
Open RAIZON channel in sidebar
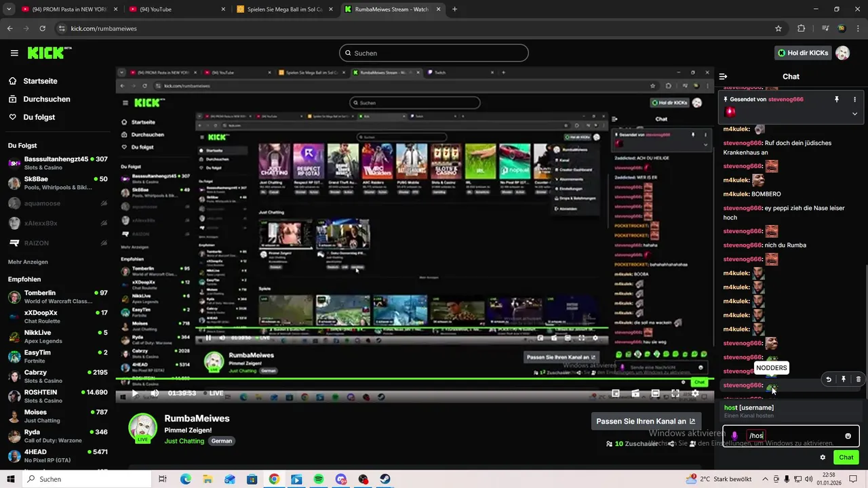coord(58,243)
